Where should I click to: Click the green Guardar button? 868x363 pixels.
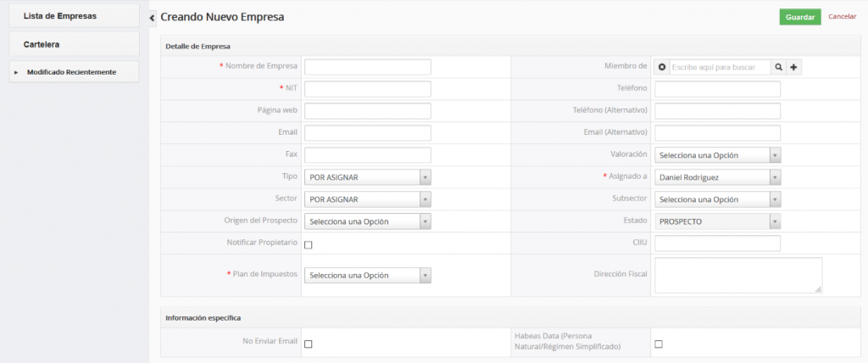(799, 17)
